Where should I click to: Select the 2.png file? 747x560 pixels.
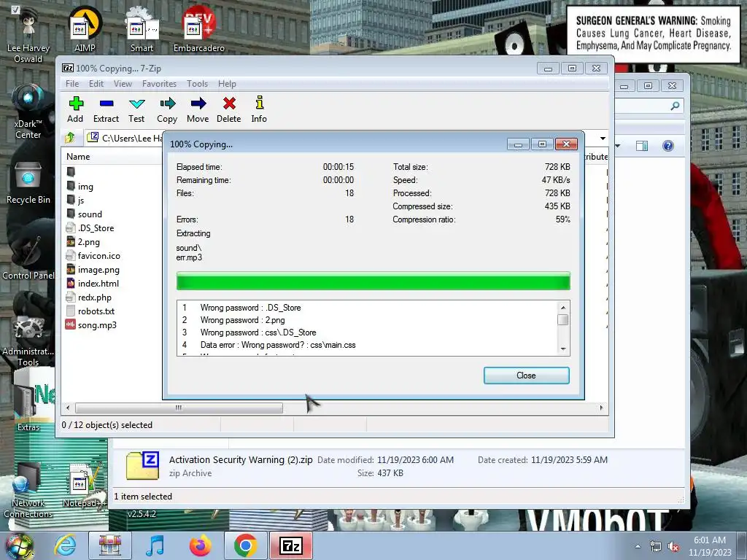(x=83, y=241)
